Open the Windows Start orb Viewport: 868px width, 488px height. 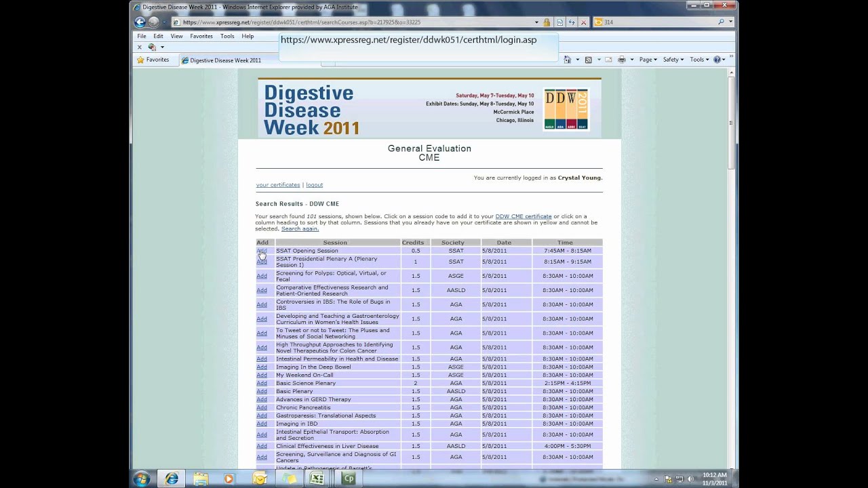(142, 479)
